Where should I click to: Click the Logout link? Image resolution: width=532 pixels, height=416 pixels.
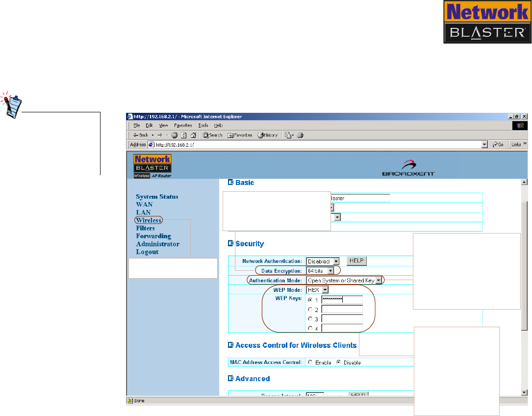click(147, 252)
